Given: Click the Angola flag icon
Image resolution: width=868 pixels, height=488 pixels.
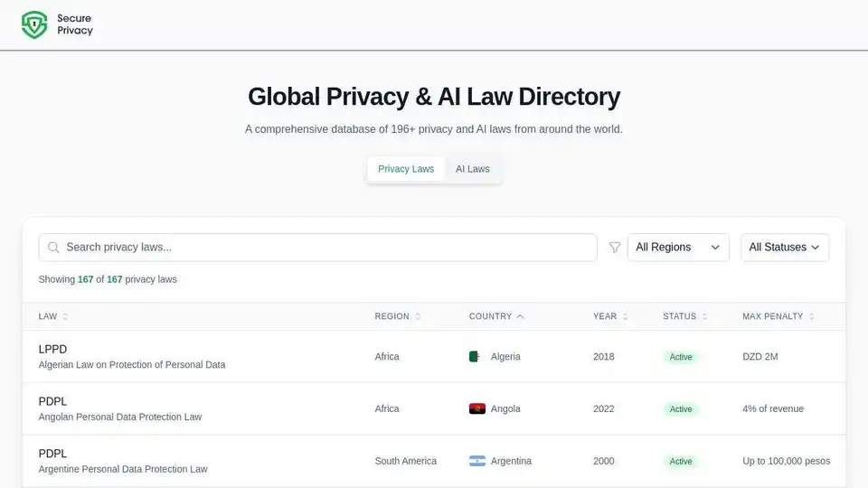Looking at the screenshot, I should pyautogui.click(x=476, y=408).
